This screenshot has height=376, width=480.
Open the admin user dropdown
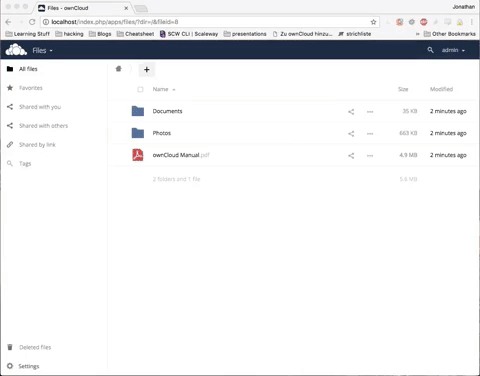453,50
